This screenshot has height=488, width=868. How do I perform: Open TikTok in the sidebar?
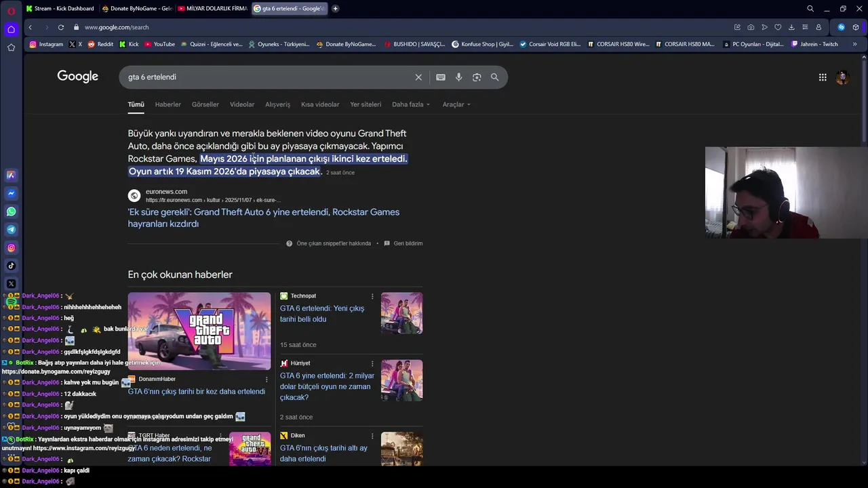11,266
